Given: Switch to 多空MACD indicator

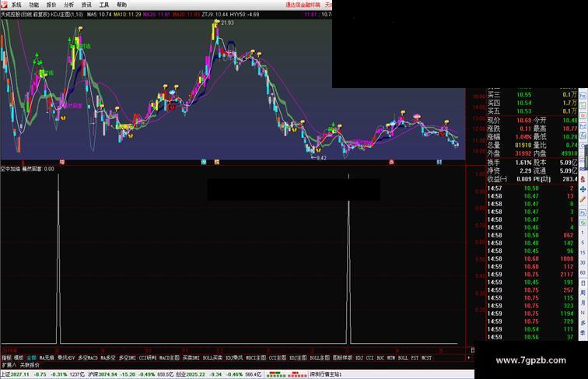Looking at the screenshot, I should (x=88, y=358).
